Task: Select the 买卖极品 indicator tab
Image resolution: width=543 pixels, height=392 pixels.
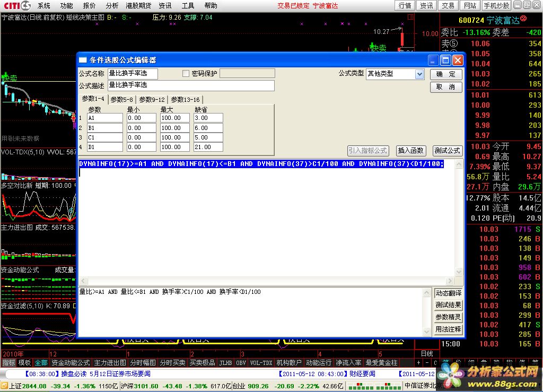Action: pos(202,363)
